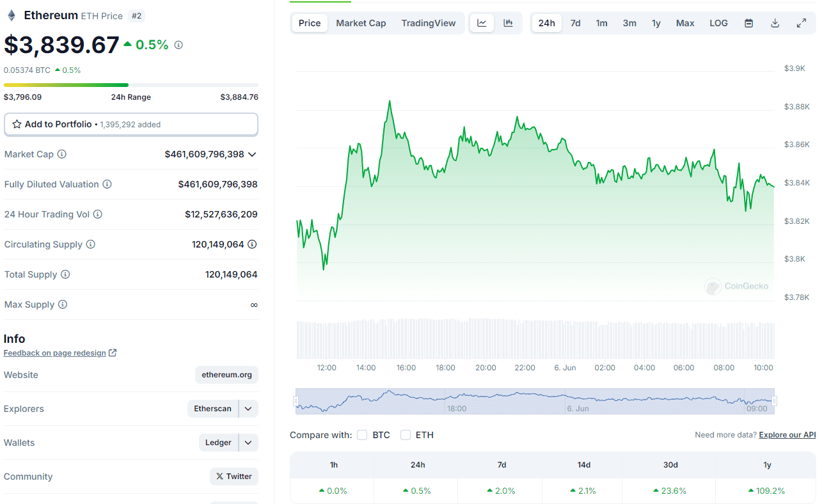The height and width of the screenshot is (504, 822).
Task: Switch to the line chart view icon
Action: click(482, 23)
